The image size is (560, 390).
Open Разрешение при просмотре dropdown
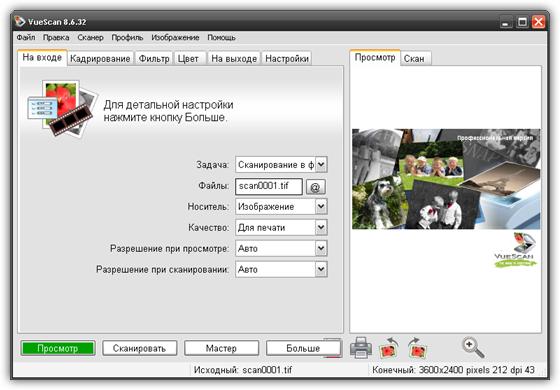pos(321,248)
